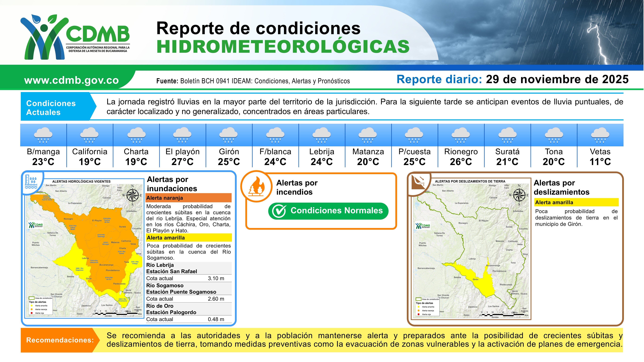
Task: Select the Recomendaciones orange label
Action: [x=60, y=340]
